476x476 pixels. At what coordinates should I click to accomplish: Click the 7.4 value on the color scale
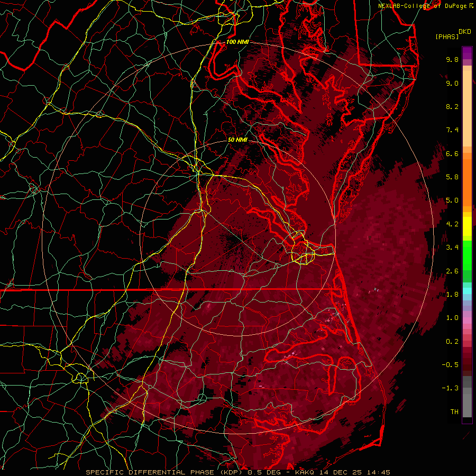click(x=452, y=130)
